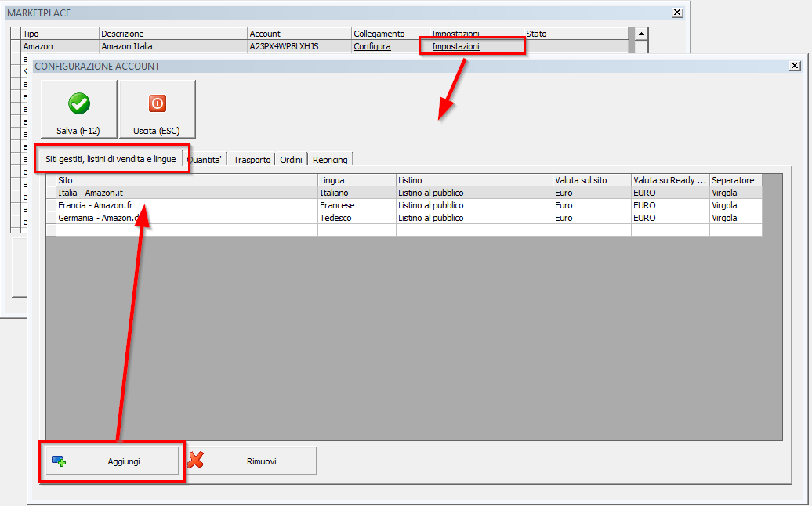Click the Aggiungi button

[x=112, y=461]
